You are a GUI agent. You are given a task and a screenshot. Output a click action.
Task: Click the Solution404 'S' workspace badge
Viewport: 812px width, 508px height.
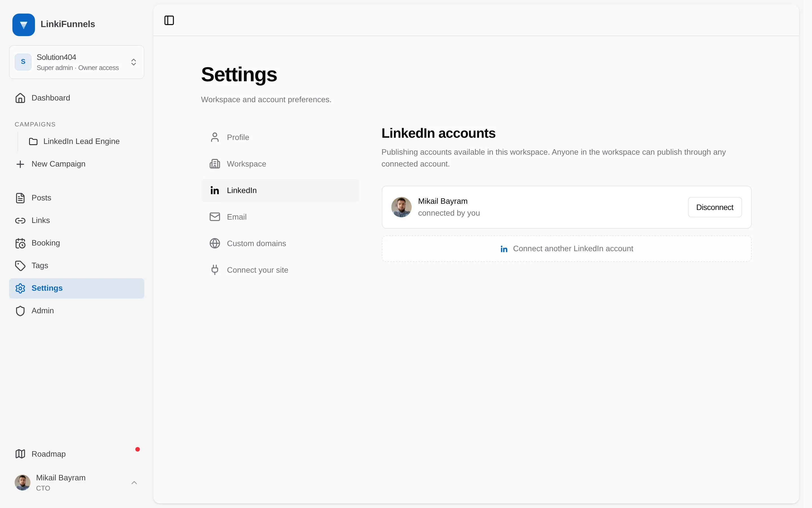23,62
